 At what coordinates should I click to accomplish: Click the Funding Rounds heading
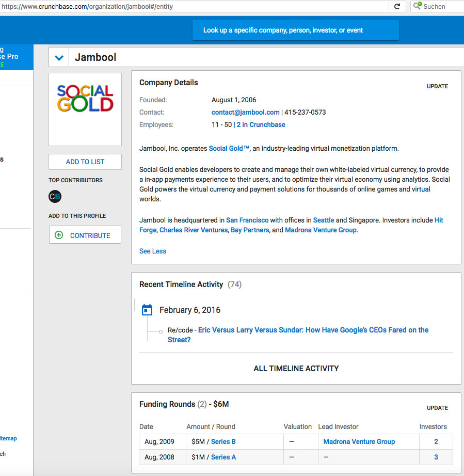click(167, 404)
